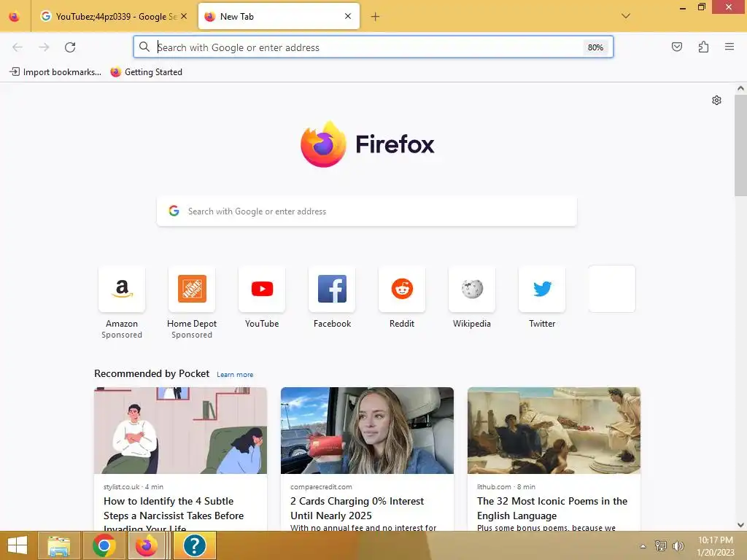Go back one page
747x560 pixels.
tap(18, 47)
